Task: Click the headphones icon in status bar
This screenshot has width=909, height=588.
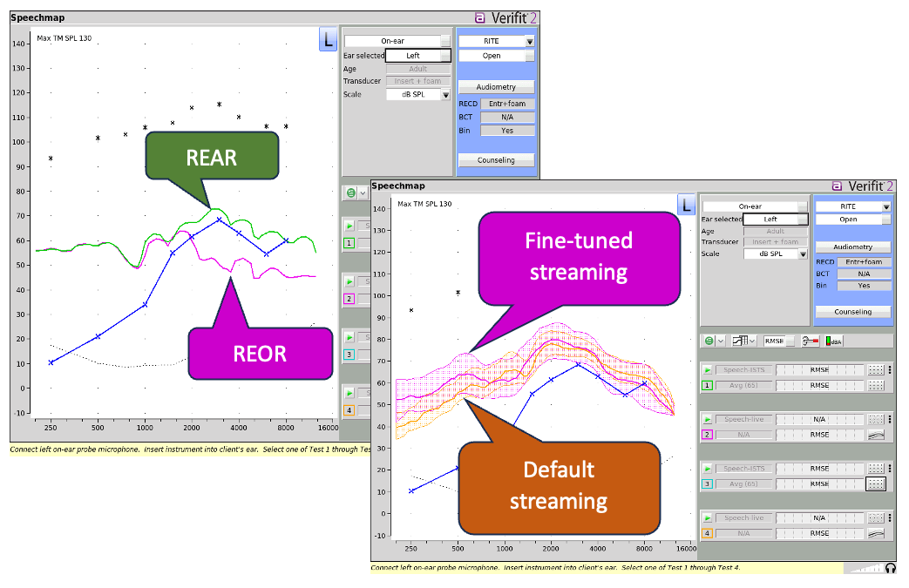Action: click(891, 568)
